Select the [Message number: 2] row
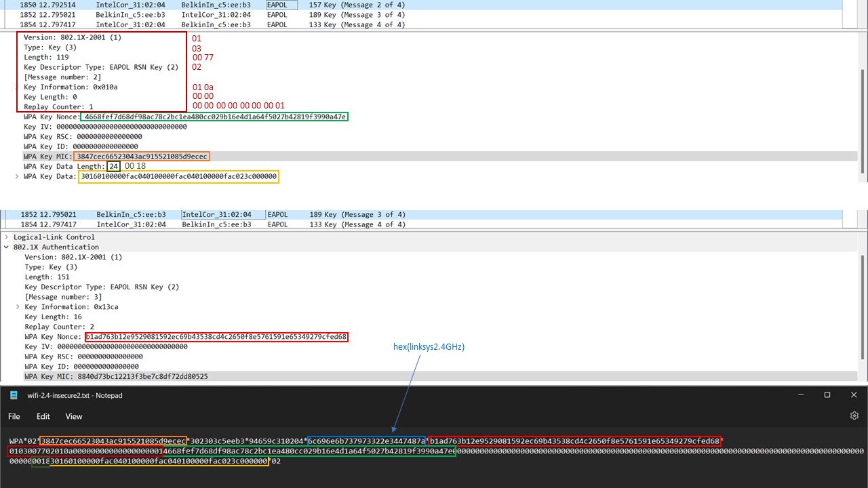The image size is (868, 488). (x=62, y=77)
